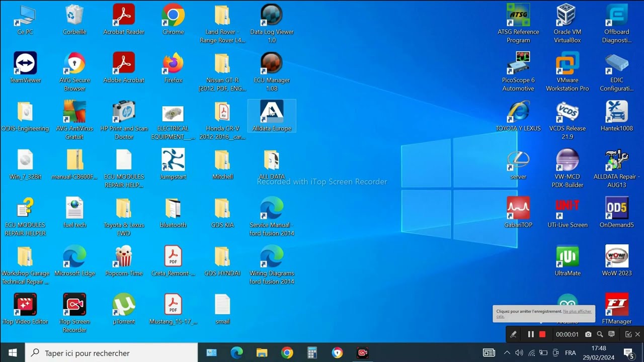
Task: Open the notification center with 5 notifications
Action: pos(628,353)
